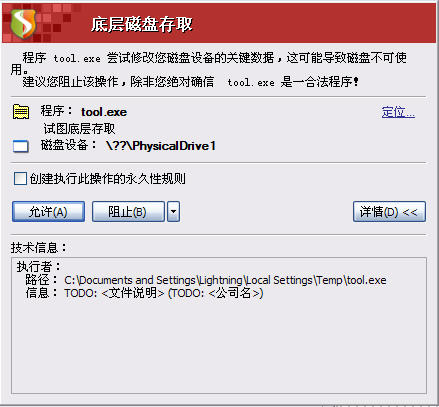Image resolution: width=439 pixels, height=407 pixels.
Task: Click the tool.exe program name
Action: click(104, 112)
